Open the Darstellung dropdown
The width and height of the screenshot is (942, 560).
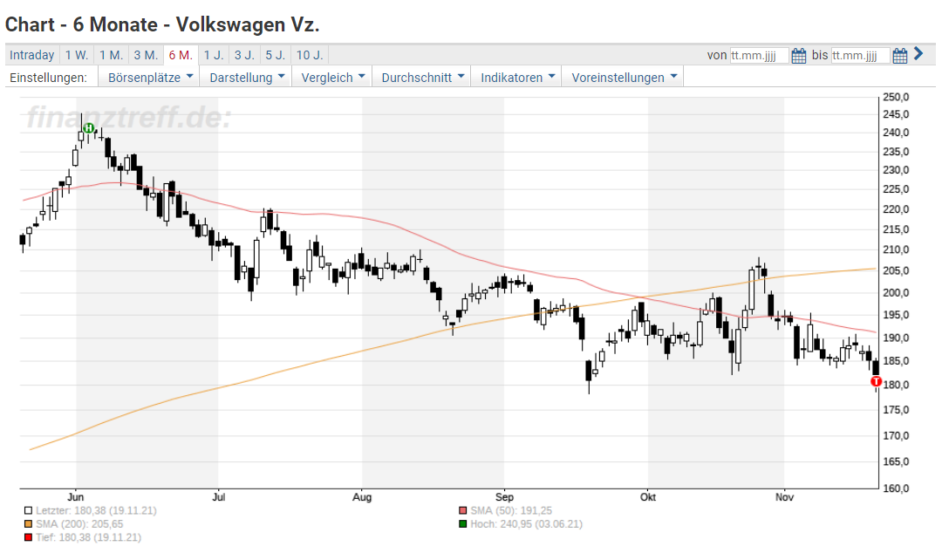coord(246,78)
